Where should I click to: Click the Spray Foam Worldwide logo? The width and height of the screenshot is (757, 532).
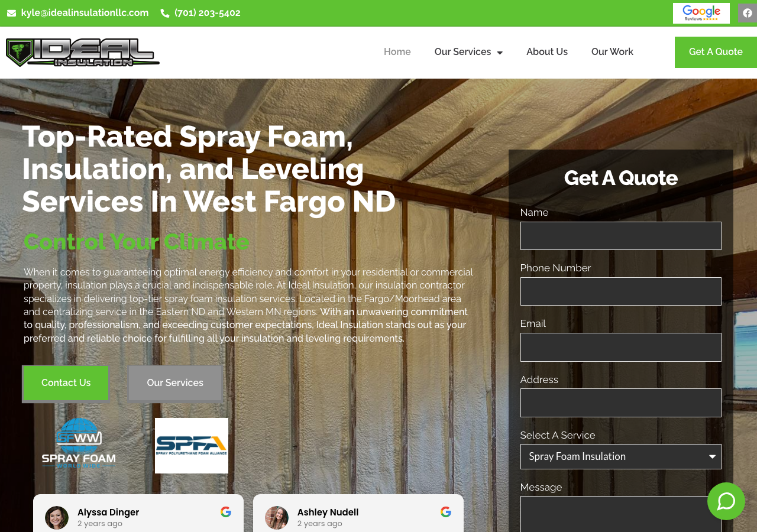click(x=79, y=443)
